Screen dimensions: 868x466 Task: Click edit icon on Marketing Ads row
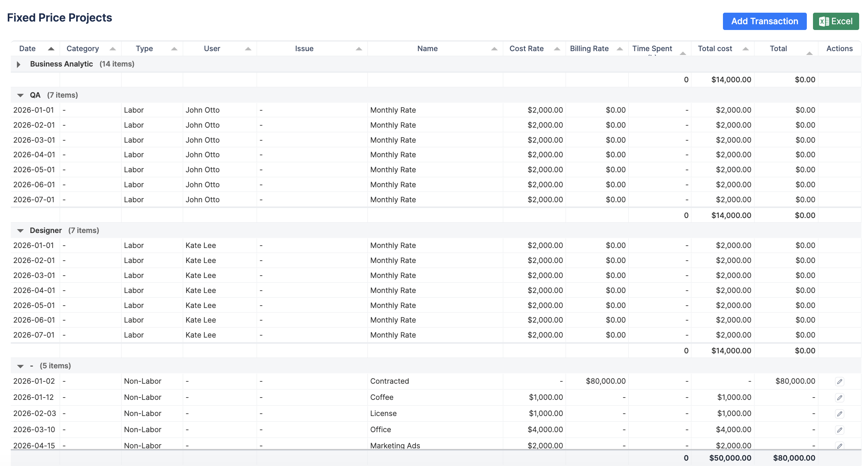(840, 446)
